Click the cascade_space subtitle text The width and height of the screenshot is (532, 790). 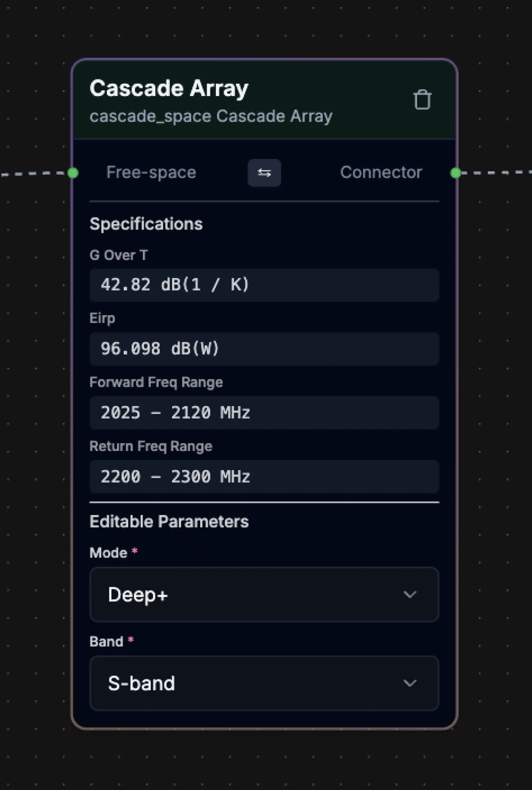point(211,116)
